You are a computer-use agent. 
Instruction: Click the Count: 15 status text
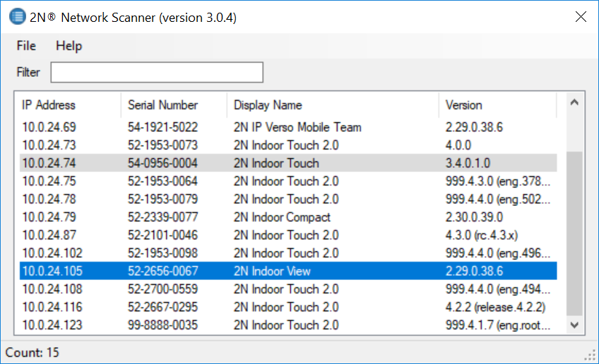(x=32, y=352)
